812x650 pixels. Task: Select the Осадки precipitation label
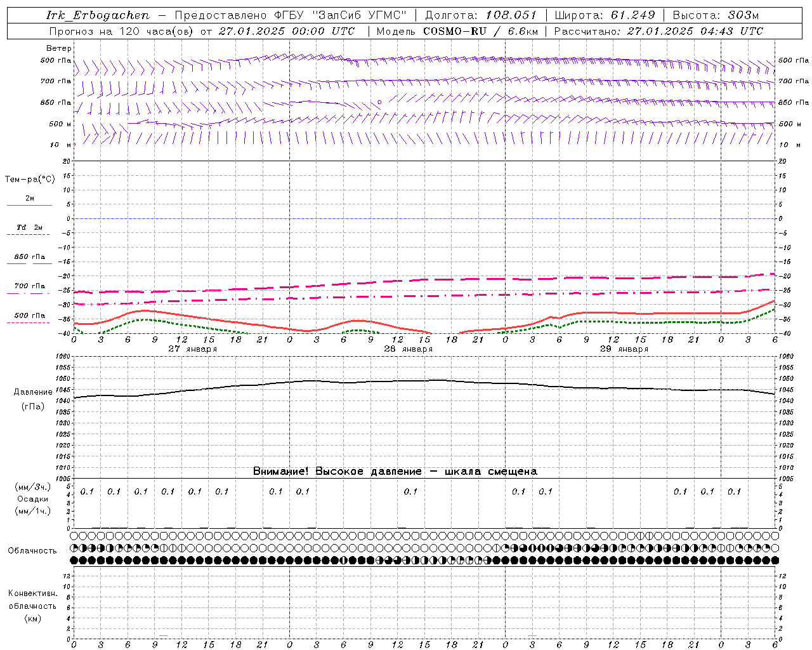pyautogui.click(x=32, y=499)
